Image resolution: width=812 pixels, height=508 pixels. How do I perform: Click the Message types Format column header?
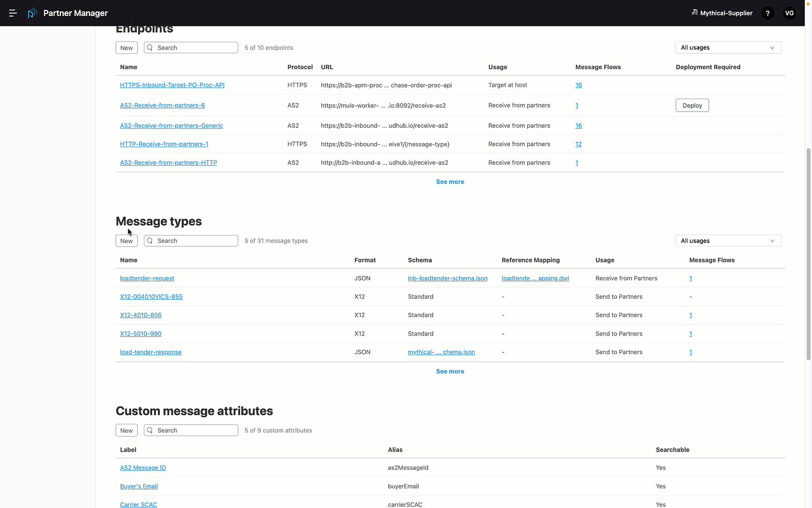click(x=365, y=260)
